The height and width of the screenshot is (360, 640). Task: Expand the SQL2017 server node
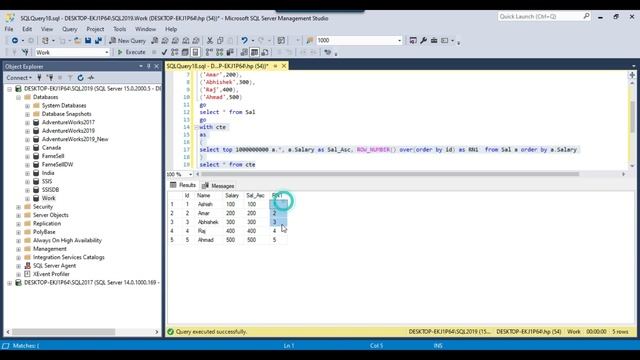click(9, 282)
